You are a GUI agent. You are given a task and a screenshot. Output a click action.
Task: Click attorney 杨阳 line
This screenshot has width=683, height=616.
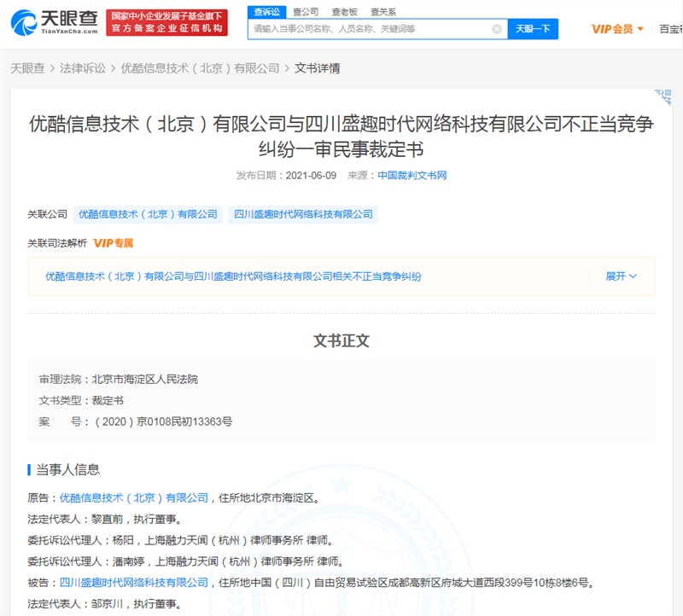181,540
